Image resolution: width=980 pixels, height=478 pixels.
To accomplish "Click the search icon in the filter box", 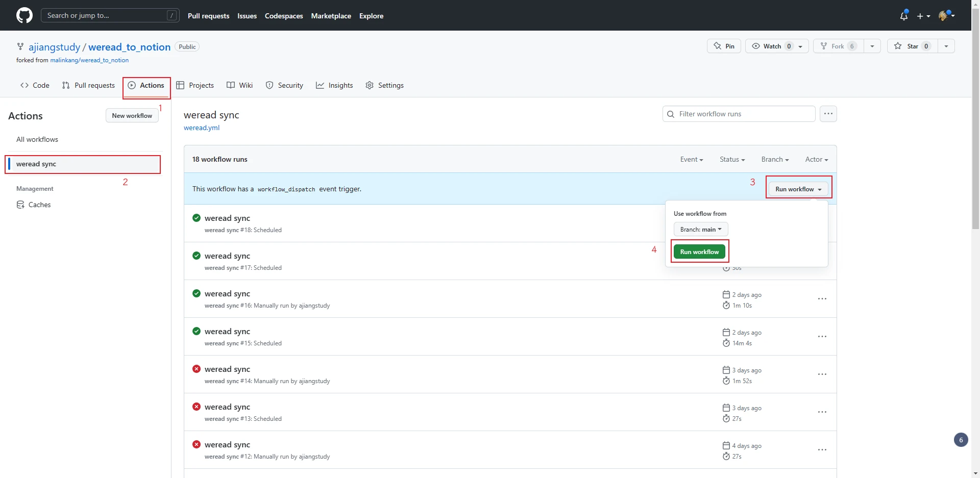I will [x=671, y=114].
